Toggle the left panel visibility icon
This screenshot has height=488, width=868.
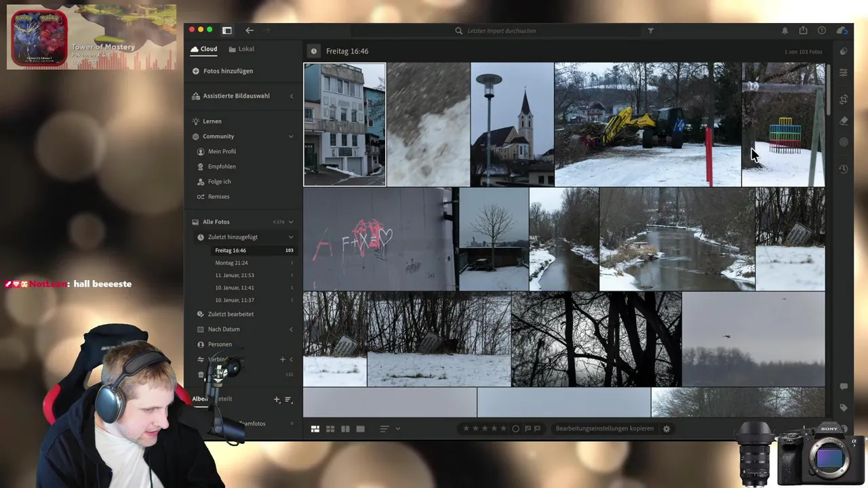pos(227,30)
